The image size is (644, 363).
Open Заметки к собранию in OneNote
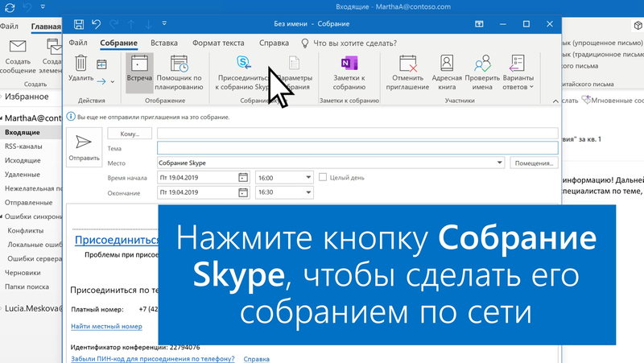point(349,72)
